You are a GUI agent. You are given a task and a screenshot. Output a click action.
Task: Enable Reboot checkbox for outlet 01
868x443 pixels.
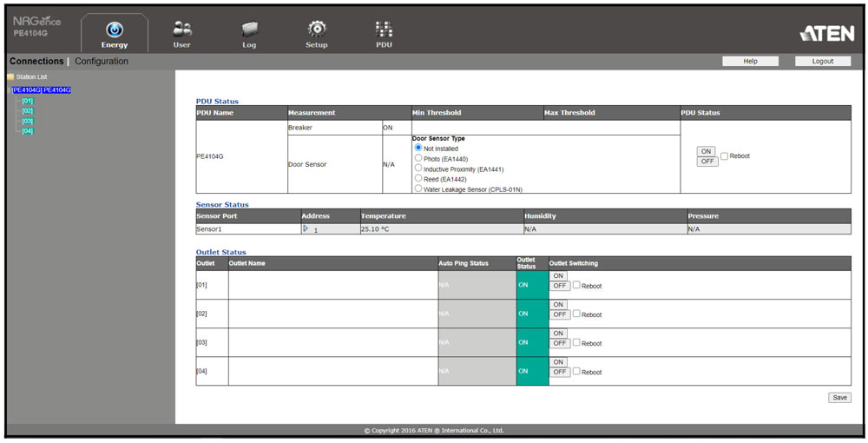576,285
